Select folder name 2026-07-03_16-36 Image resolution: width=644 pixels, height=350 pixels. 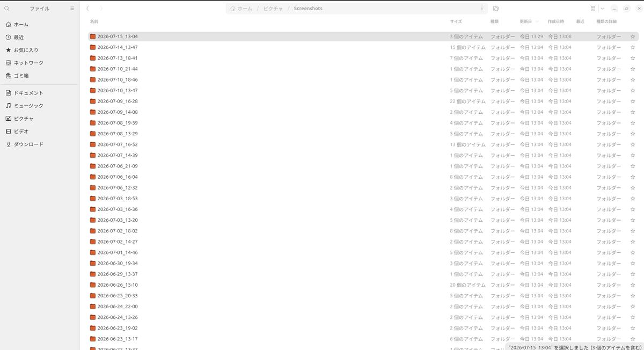pos(118,209)
